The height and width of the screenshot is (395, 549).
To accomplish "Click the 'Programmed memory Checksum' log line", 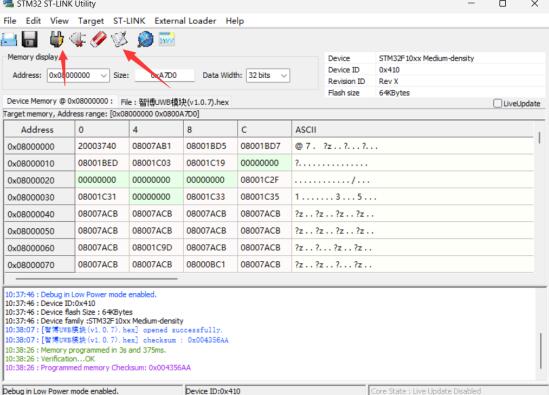I will (x=98, y=368).
